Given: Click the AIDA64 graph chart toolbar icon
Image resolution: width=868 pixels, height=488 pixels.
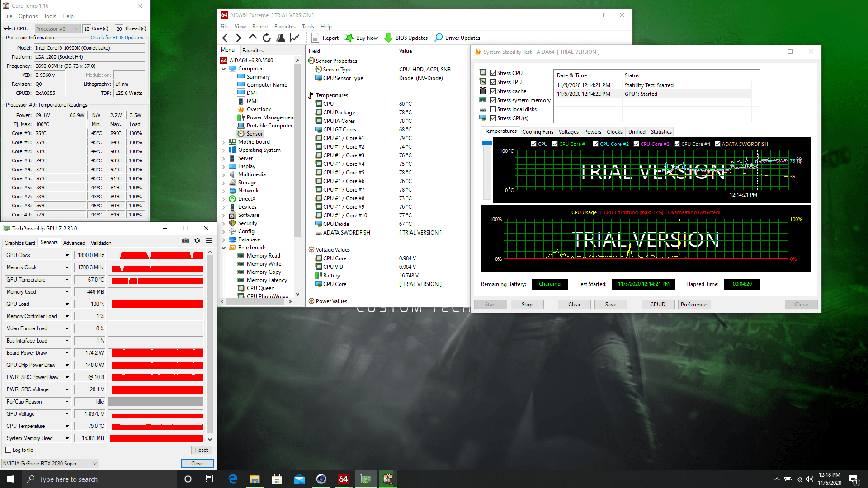Looking at the screenshot, I should pos(295,38).
